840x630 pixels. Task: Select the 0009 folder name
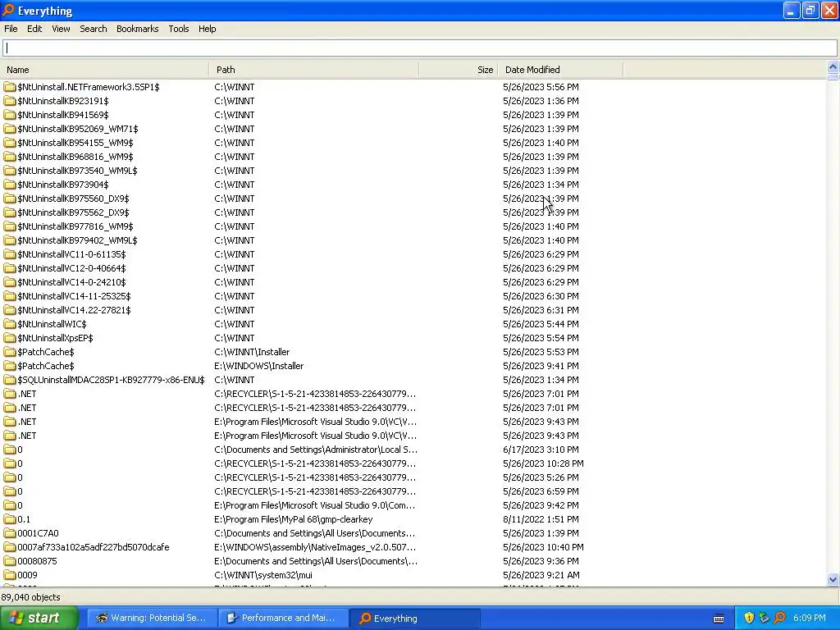click(27, 575)
